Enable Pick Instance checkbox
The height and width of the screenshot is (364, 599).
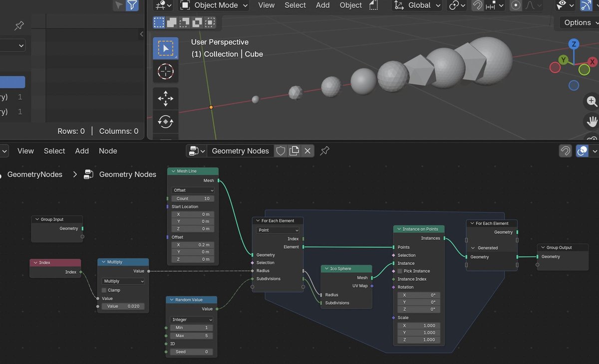[x=400, y=271]
